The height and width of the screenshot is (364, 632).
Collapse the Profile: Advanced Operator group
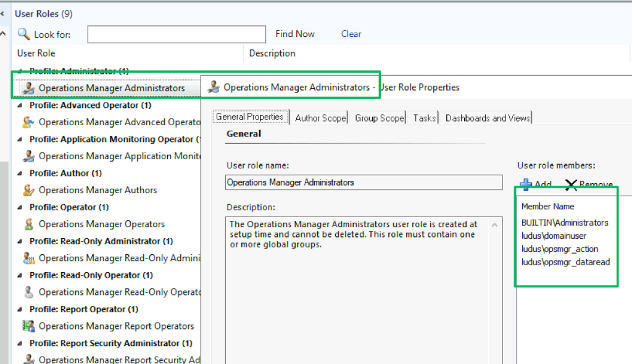[x=22, y=105]
